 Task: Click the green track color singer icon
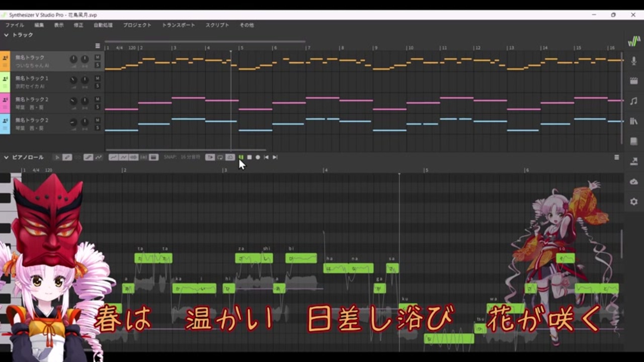coord(5,79)
